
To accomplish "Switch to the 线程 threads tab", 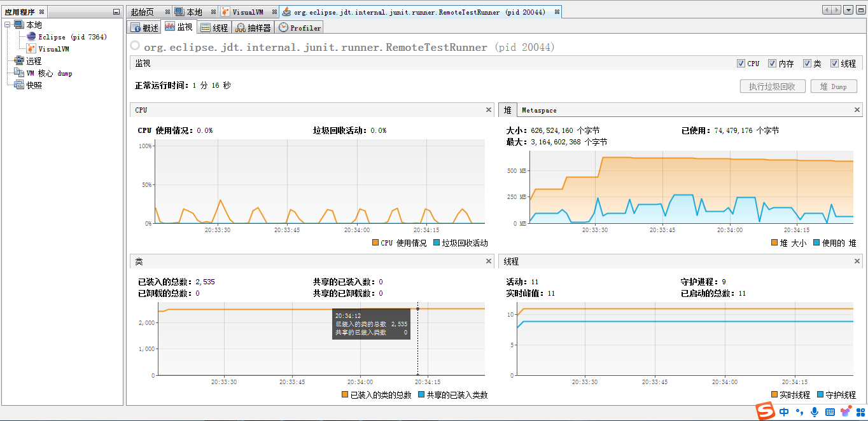I will point(214,27).
